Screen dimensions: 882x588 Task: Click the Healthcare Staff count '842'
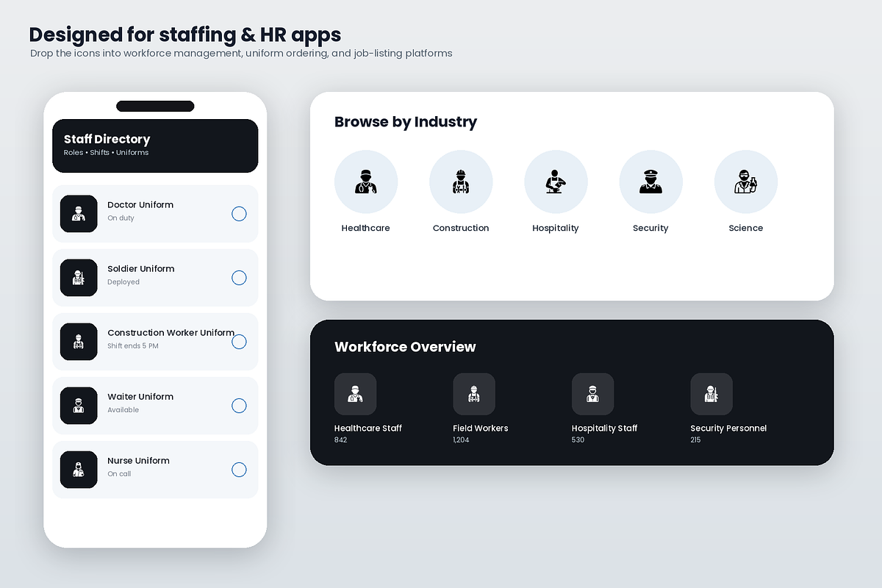[x=340, y=440]
